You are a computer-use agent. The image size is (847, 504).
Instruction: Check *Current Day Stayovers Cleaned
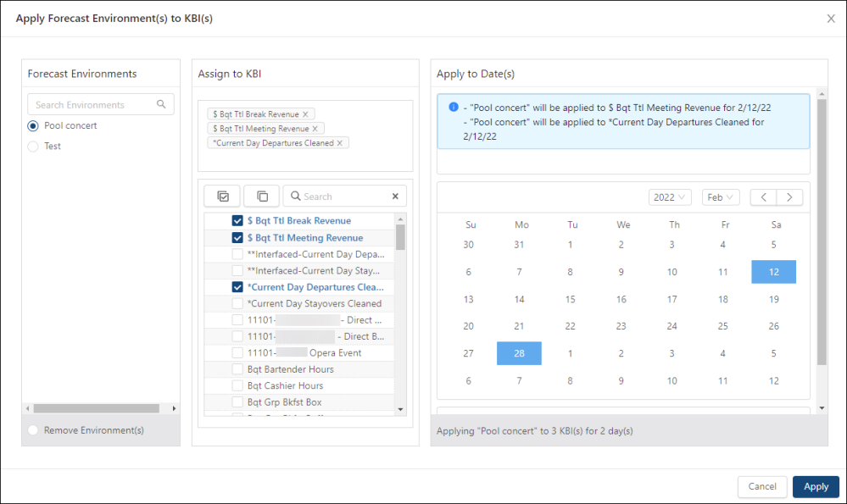(237, 303)
